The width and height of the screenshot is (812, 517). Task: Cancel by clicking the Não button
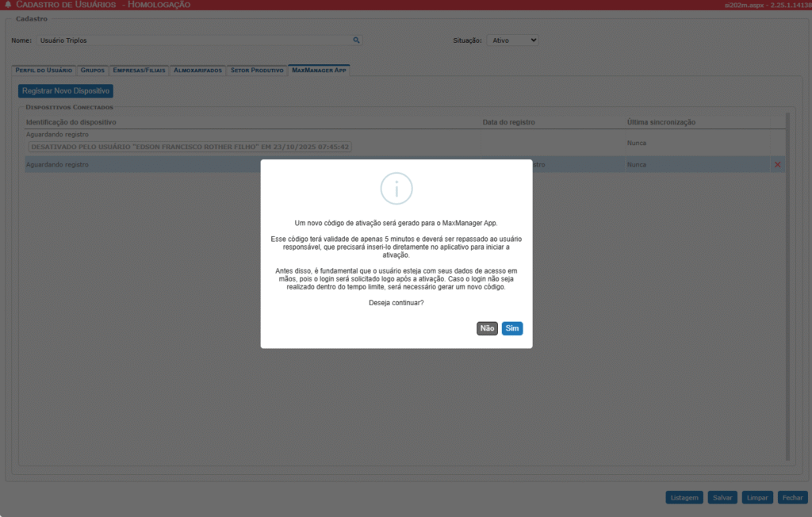487,328
